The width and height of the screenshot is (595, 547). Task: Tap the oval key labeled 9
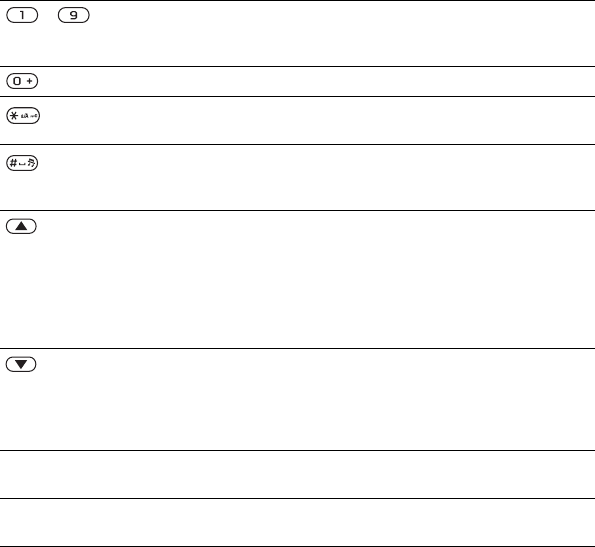click(x=74, y=15)
